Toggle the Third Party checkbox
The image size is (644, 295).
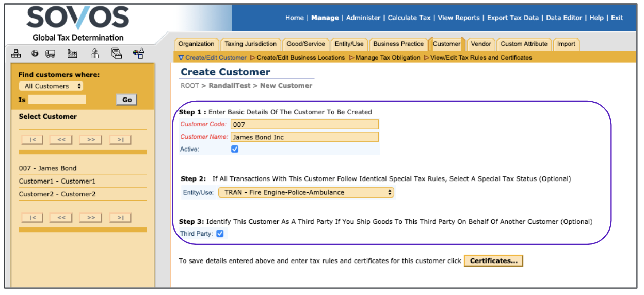pos(220,234)
